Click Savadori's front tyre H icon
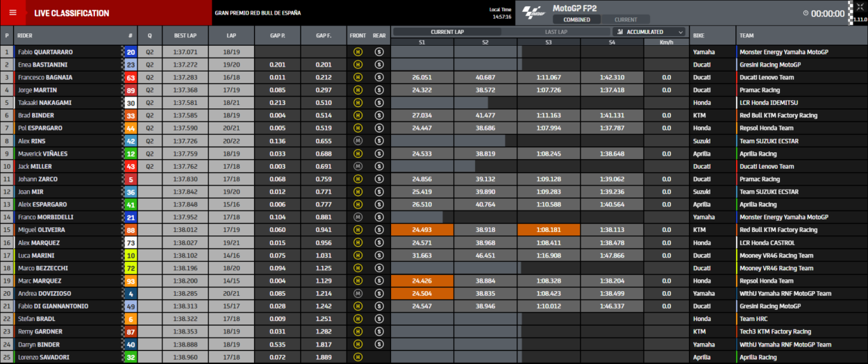This screenshot has height=364, width=868. 358,358
